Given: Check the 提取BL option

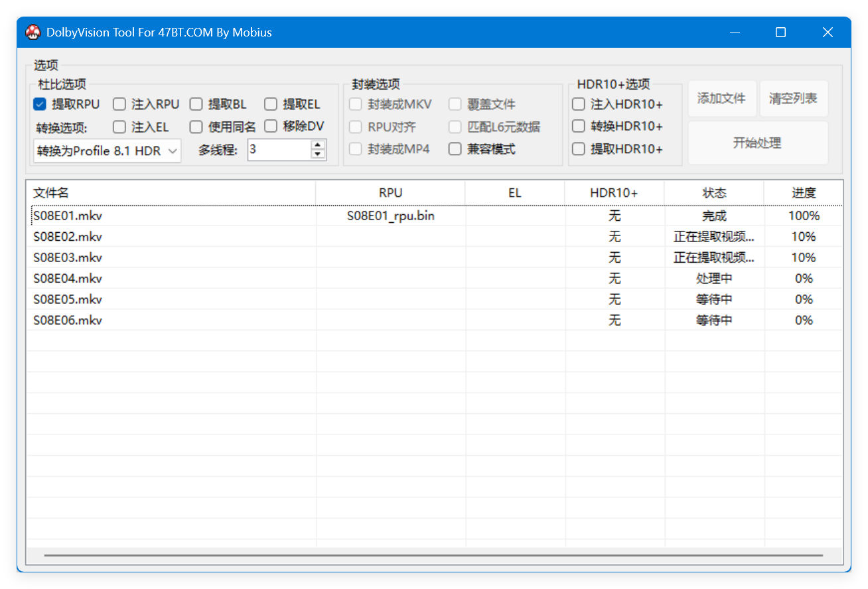Looking at the screenshot, I should pyautogui.click(x=196, y=104).
